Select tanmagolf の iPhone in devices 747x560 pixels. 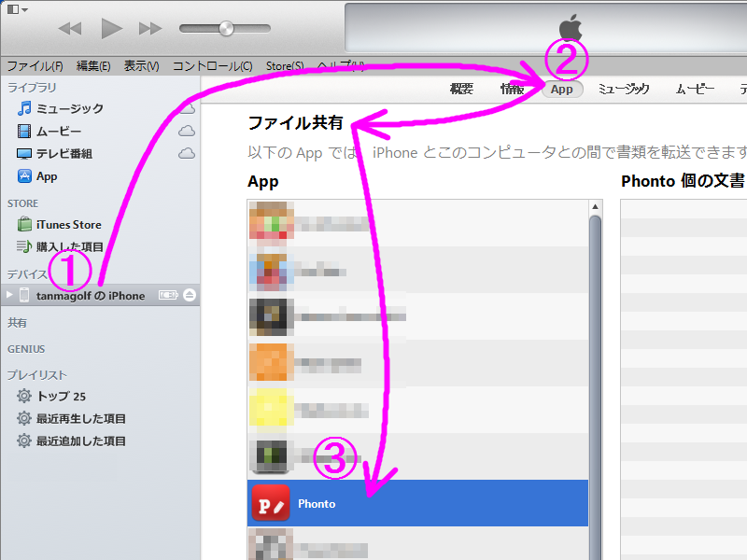[100, 295]
